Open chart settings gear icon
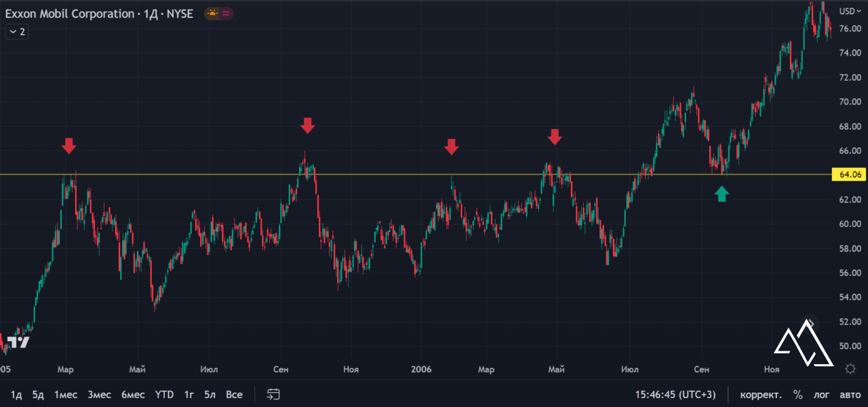This screenshot has width=868, height=407. [850, 369]
